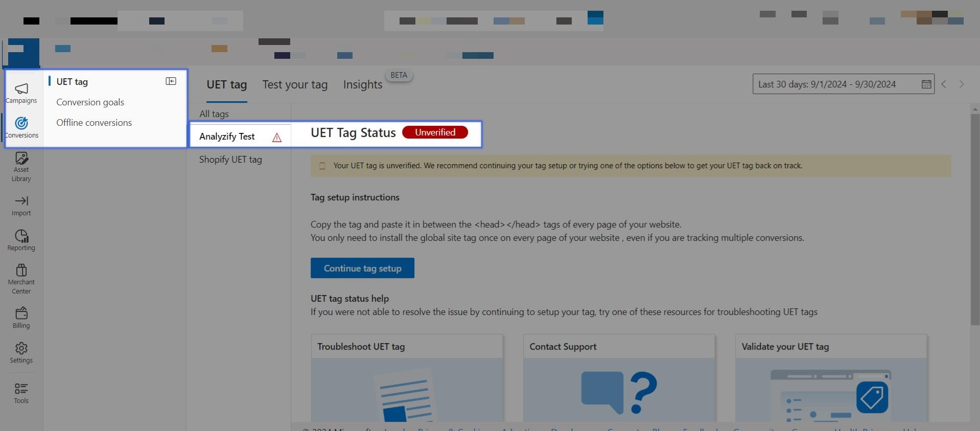This screenshot has height=431, width=980.
Task: Click the vertical scrollbar on right
Action: 975,219
